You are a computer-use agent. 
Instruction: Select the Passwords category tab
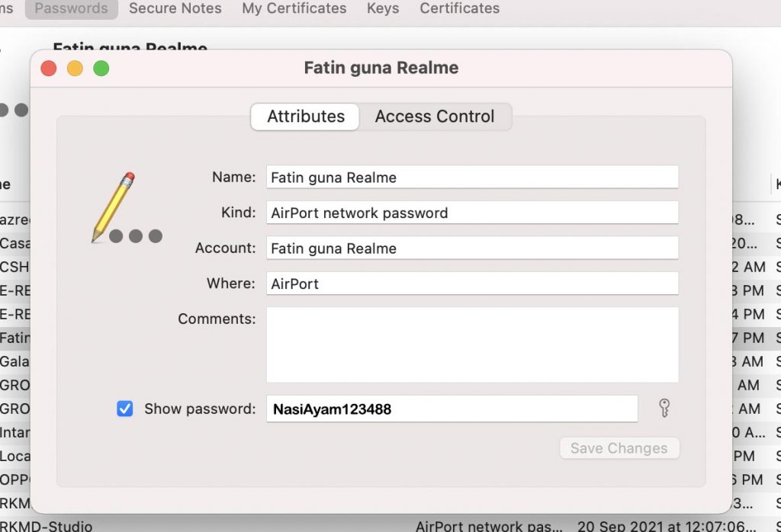pyautogui.click(x=71, y=8)
